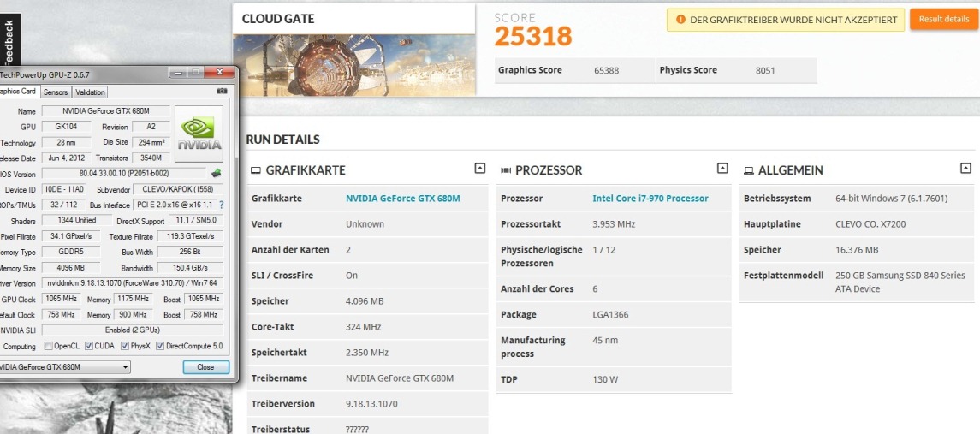Click the BIOS save chip icon in GPU-Z
Viewport: 980px width, 434px height.
click(217, 173)
